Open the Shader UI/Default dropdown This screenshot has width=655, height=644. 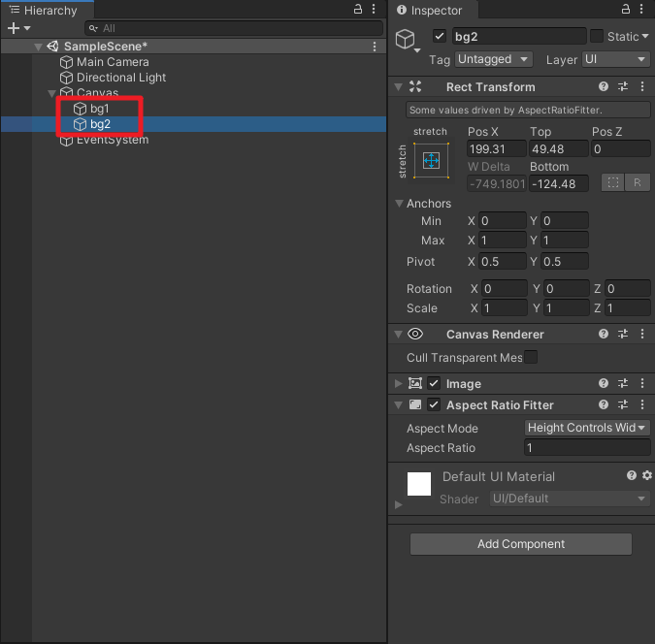(570, 499)
